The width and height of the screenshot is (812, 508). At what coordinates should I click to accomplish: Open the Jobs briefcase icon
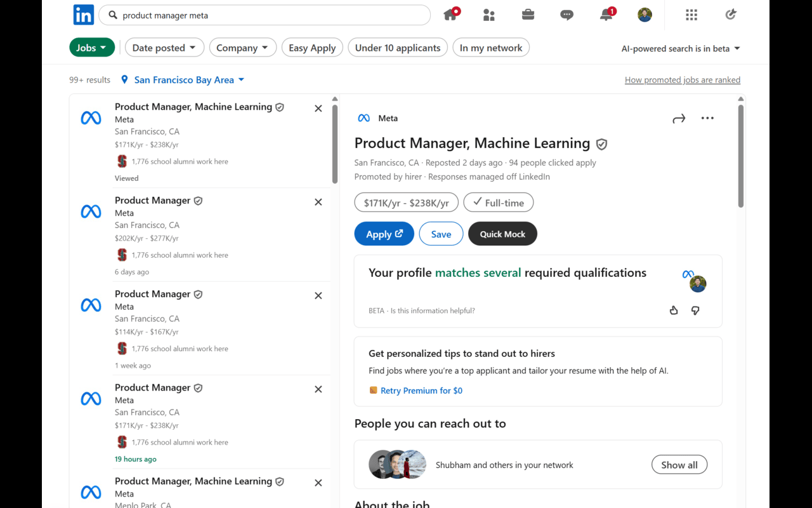point(527,15)
